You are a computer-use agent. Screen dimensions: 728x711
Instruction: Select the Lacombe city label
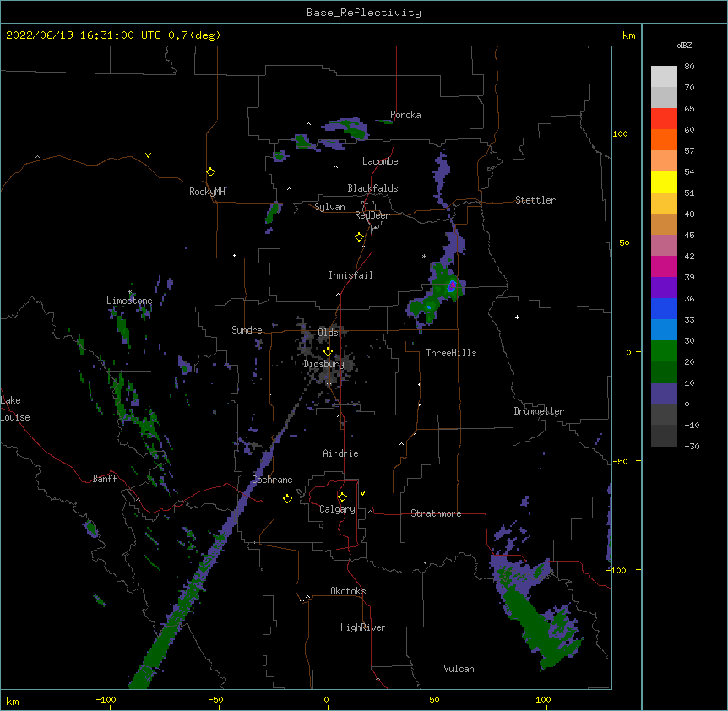[380, 161]
